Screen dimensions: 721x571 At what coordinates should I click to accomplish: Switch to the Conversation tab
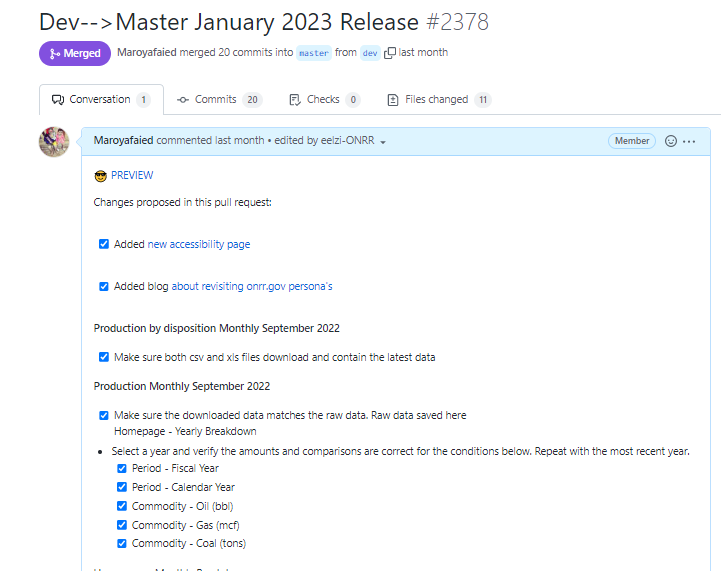coord(101,99)
